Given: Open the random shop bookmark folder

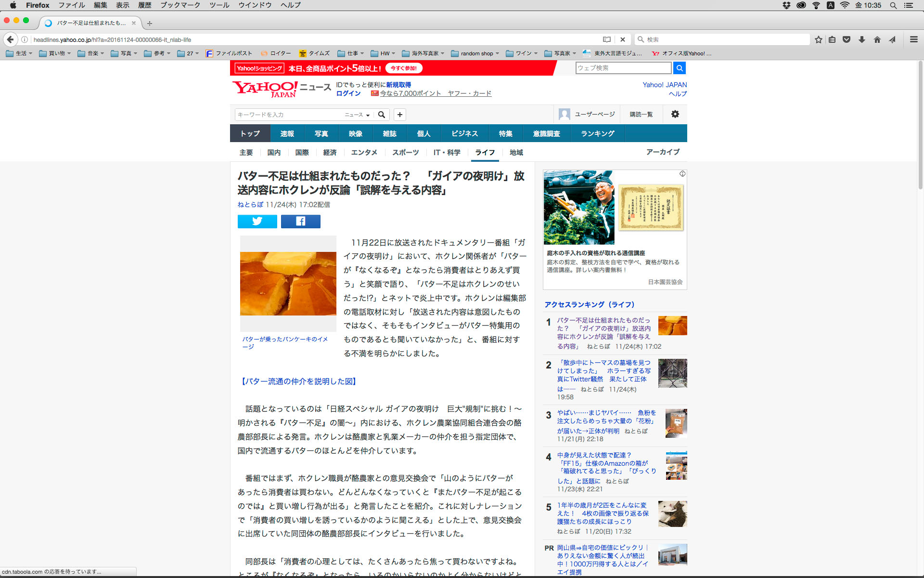Looking at the screenshot, I should [475, 53].
